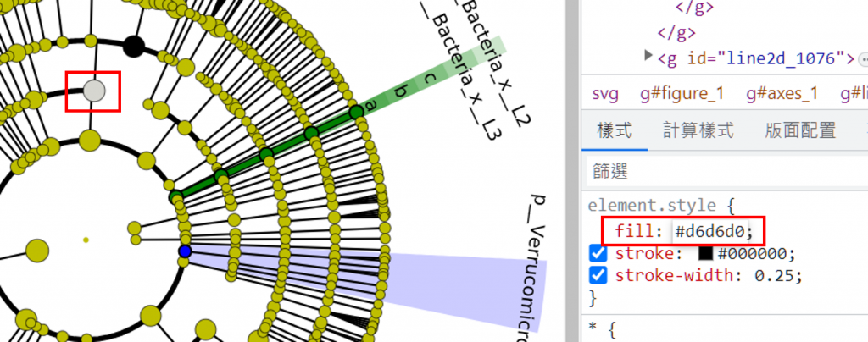
Task: Click the green band label b
Action: click(x=403, y=91)
